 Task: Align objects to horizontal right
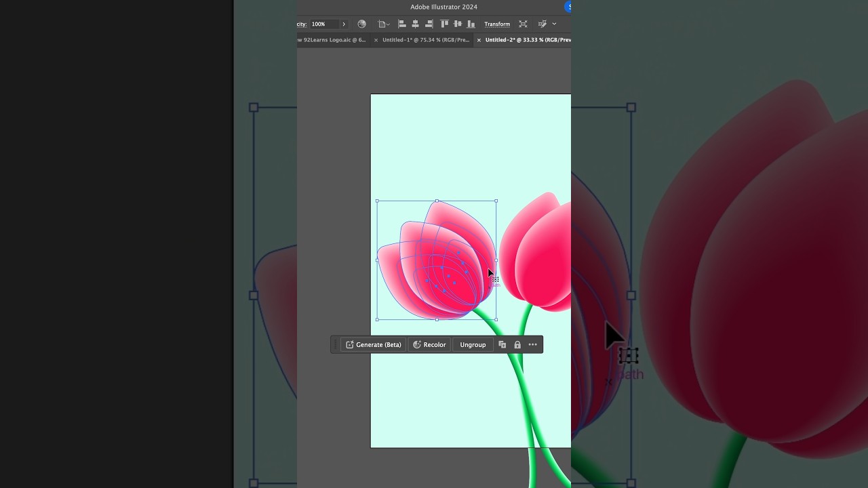click(x=429, y=24)
